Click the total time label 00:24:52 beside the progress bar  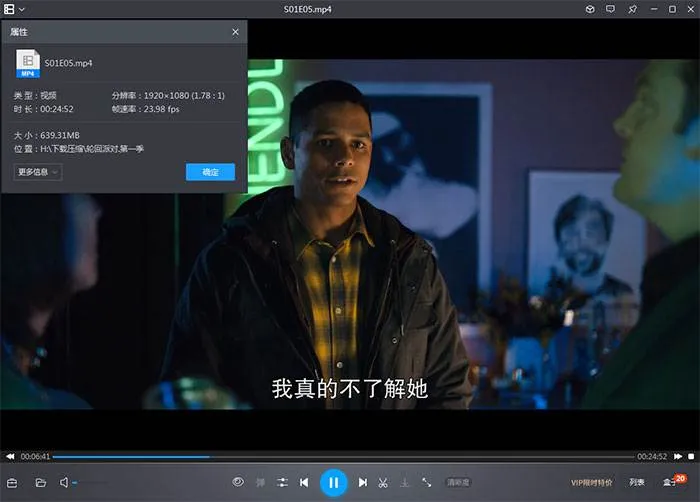(x=652, y=456)
